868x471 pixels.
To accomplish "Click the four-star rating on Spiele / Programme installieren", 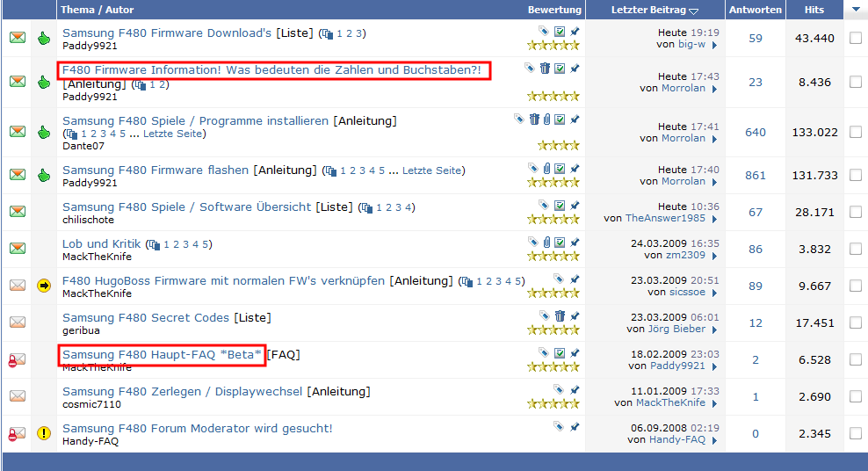I will coord(558,146).
